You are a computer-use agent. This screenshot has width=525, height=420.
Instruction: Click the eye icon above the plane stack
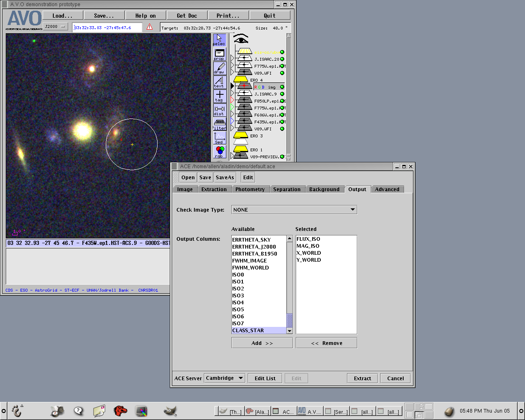241,39
